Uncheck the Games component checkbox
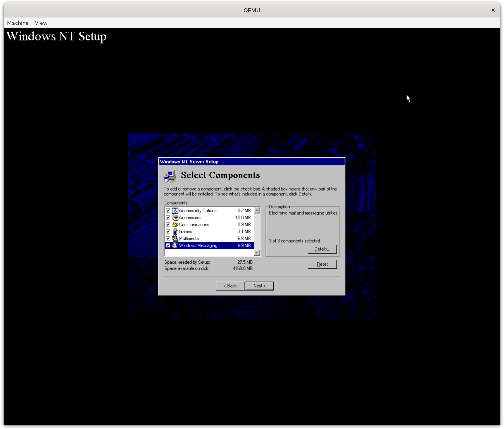504x429 pixels. 168,232
